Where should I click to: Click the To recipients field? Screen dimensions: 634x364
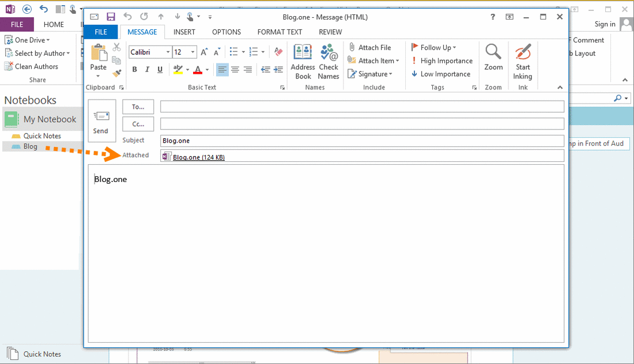point(362,107)
